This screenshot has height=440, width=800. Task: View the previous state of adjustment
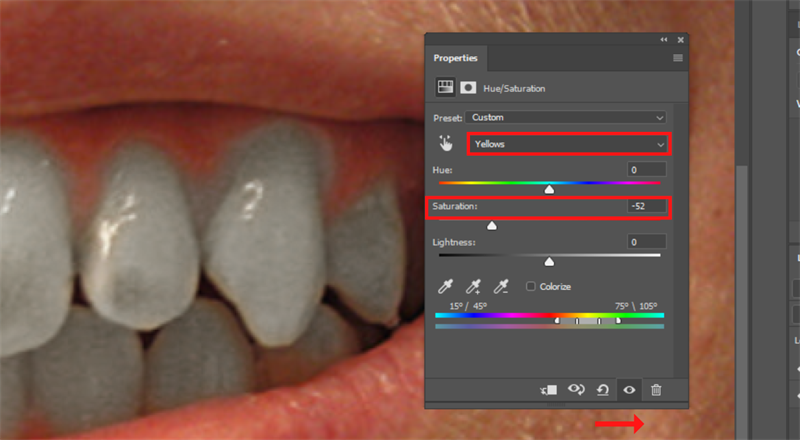(x=576, y=390)
